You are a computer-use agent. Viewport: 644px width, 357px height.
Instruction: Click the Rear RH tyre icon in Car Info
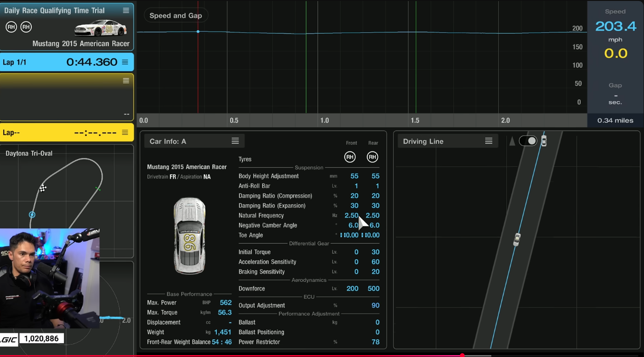pyautogui.click(x=372, y=157)
